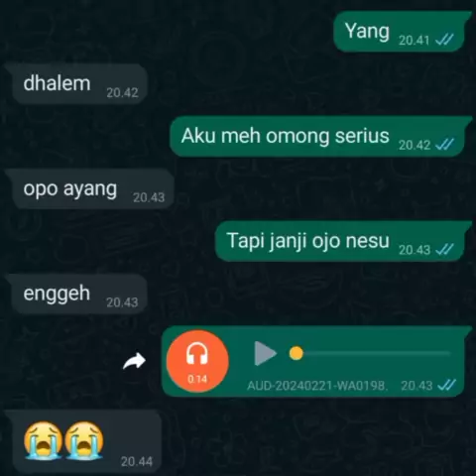Image resolution: width=476 pixels, height=476 pixels.
Task: Tap the 0.14 audio duration label
Action: click(x=197, y=379)
